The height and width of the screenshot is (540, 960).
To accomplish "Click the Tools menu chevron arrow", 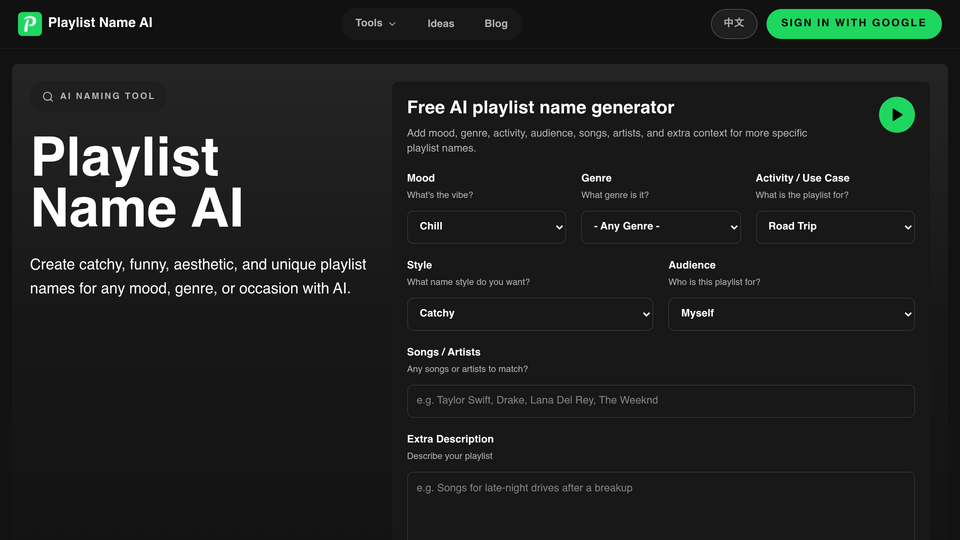I will click(392, 24).
